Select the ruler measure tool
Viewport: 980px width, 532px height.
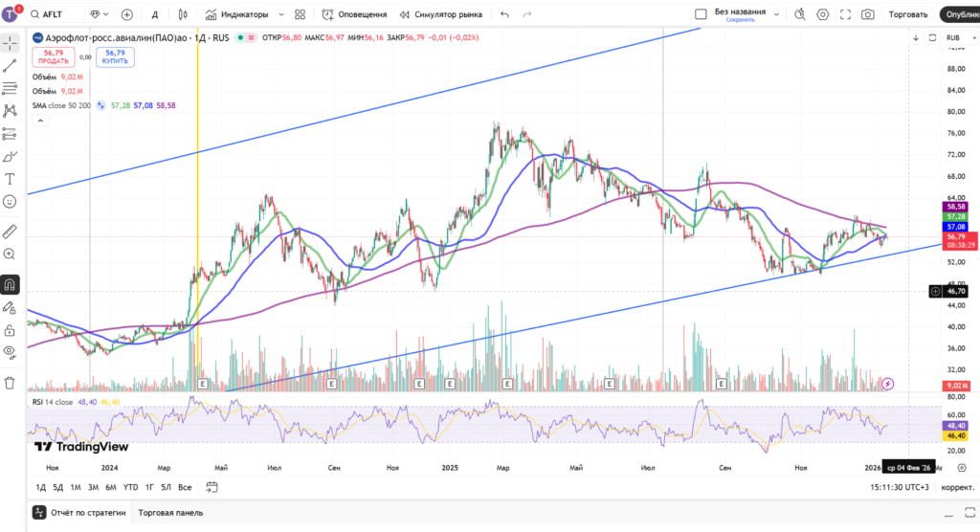click(10, 232)
